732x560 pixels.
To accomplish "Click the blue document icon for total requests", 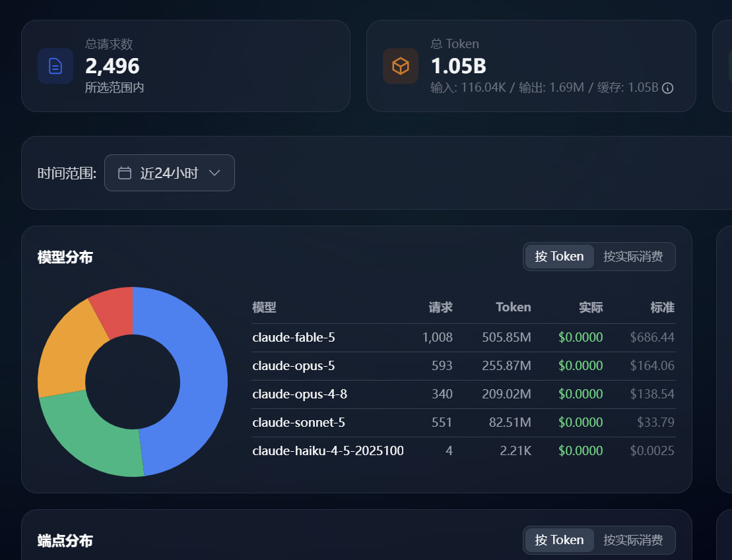I will tap(55, 66).
